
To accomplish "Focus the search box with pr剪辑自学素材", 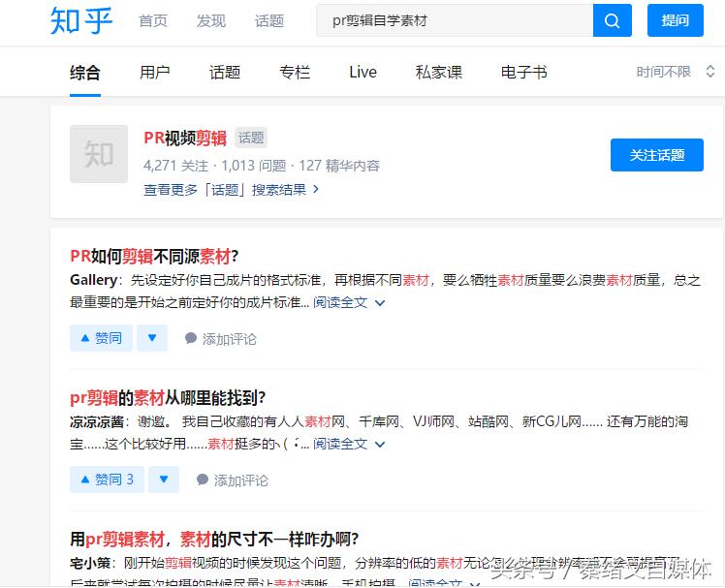I will [455, 20].
